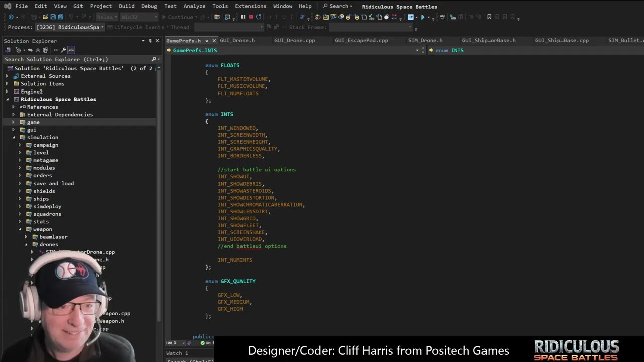Click the bookmark toggle icon in toolbar
This screenshot has height=362, width=644.
pyautogui.click(x=489, y=17)
